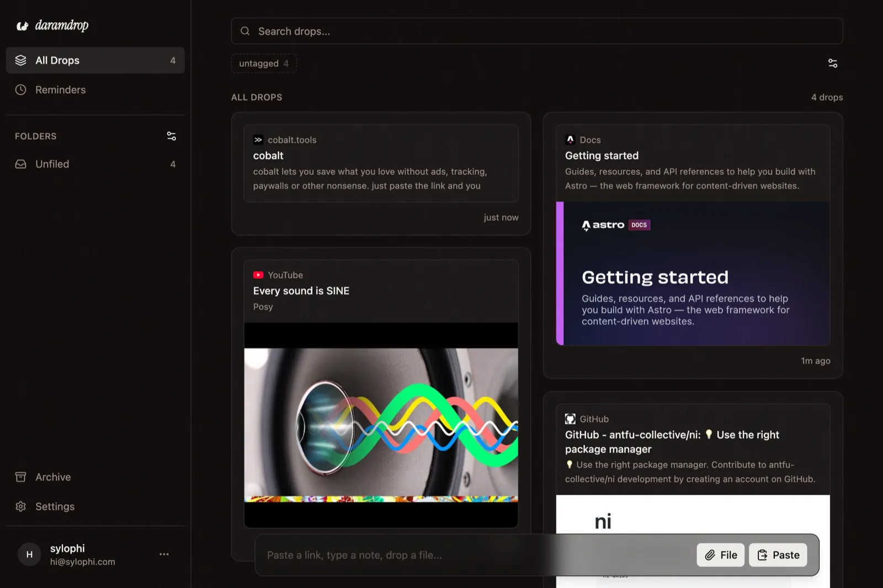Select the Unfiled folder
The image size is (883, 588).
95,164
